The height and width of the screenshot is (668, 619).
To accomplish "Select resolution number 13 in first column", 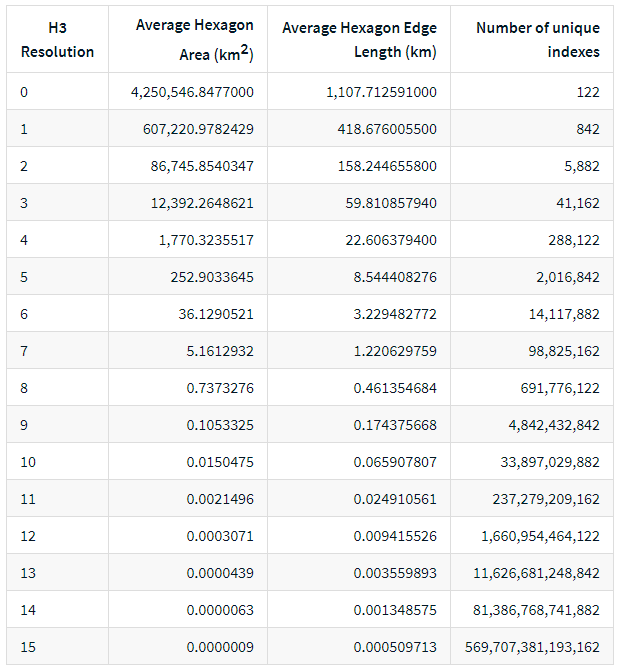I will tap(28, 574).
